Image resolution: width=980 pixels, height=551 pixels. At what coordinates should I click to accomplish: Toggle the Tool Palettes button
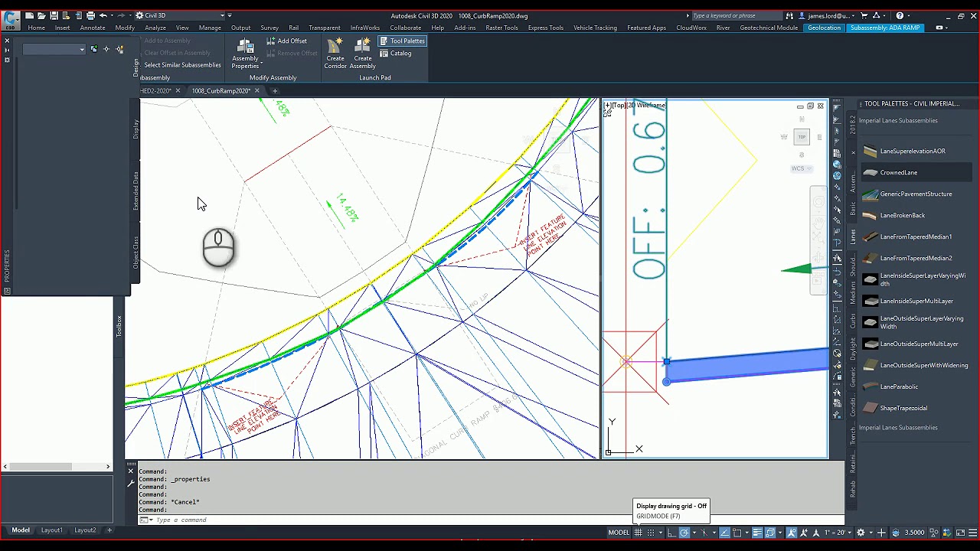click(x=403, y=41)
